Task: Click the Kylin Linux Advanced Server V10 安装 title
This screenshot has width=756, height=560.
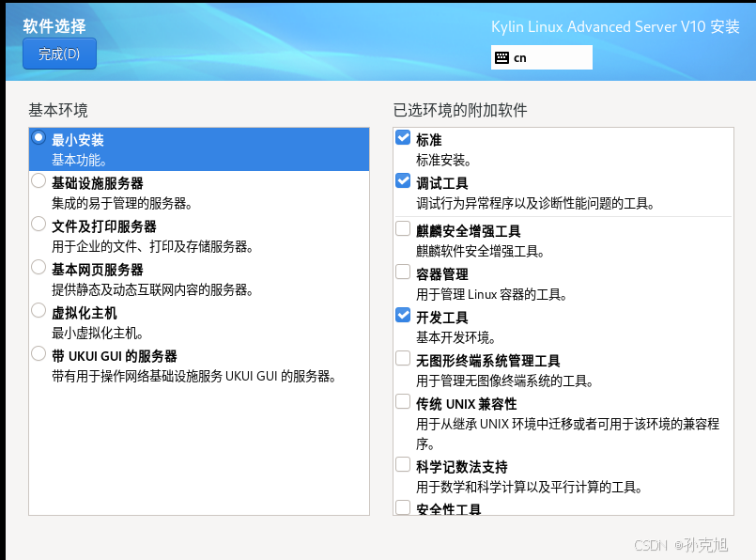Action: (x=615, y=26)
